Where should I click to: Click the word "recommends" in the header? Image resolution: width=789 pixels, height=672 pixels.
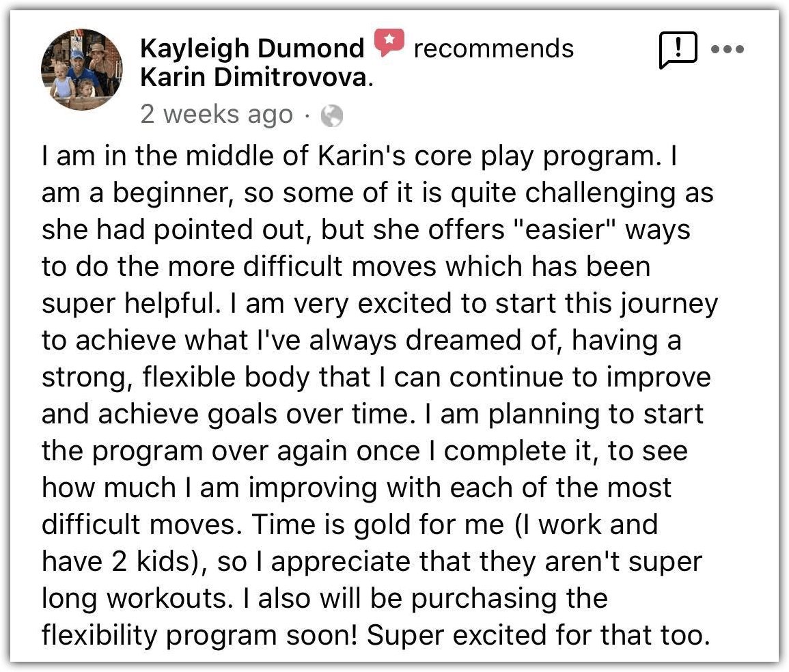pyautogui.click(x=494, y=49)
